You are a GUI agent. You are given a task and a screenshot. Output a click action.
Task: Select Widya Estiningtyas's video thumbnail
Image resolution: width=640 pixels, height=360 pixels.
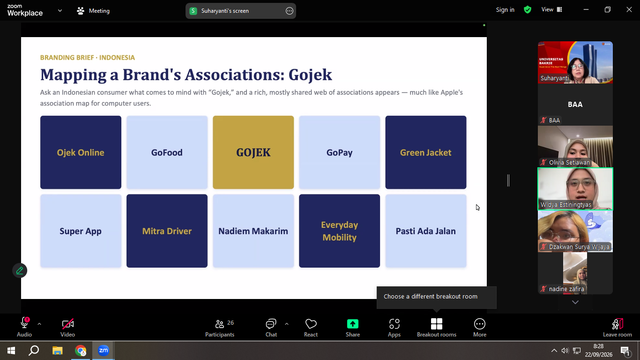pos(575,189)
